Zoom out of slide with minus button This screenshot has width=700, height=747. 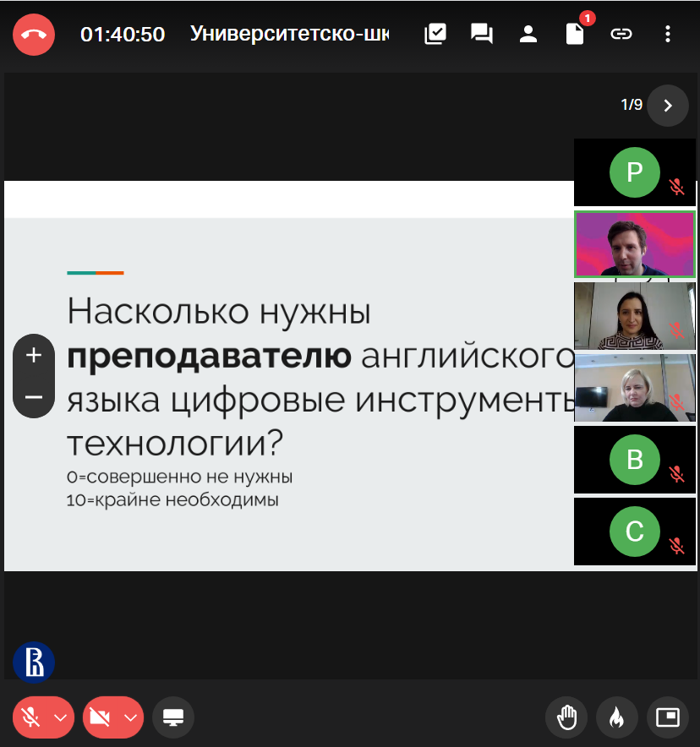(34, 397)
